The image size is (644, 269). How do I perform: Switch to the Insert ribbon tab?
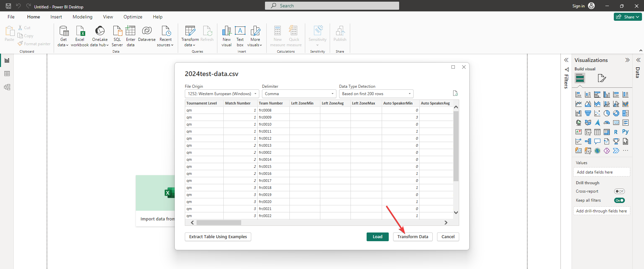pyautogui.click(x=56, y=17)
